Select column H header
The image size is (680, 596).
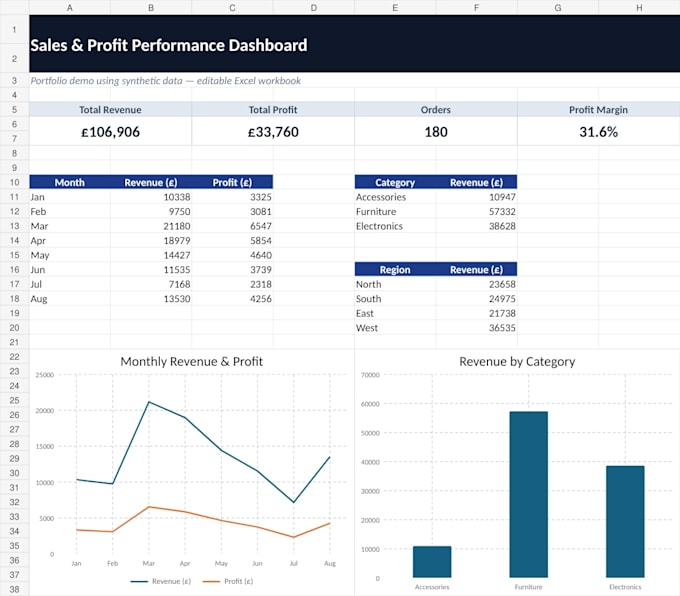[639, 7]
